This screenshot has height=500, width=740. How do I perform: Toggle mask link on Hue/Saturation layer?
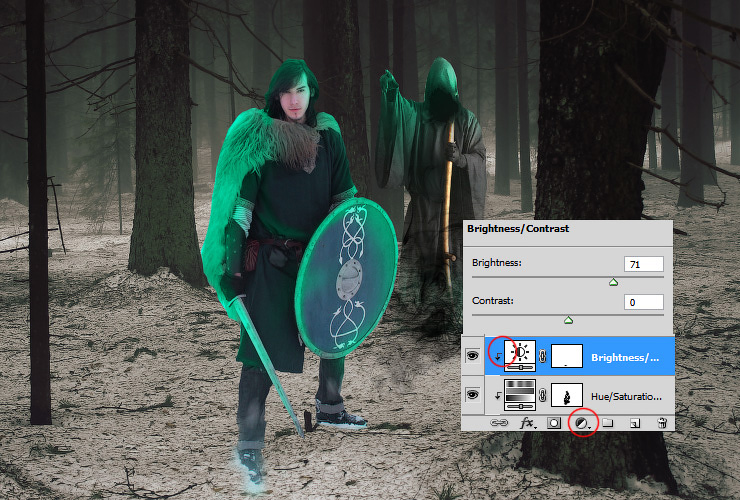click(x=543, y=395)
